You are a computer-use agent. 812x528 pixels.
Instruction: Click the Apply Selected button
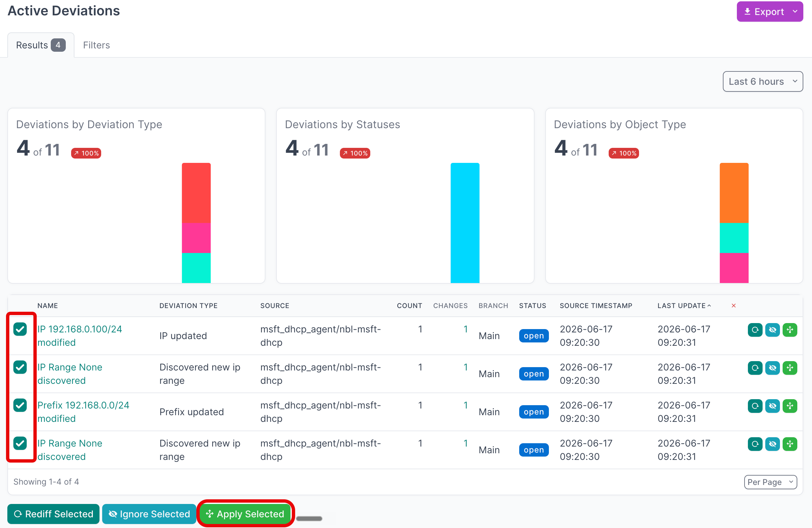[246, 514]
